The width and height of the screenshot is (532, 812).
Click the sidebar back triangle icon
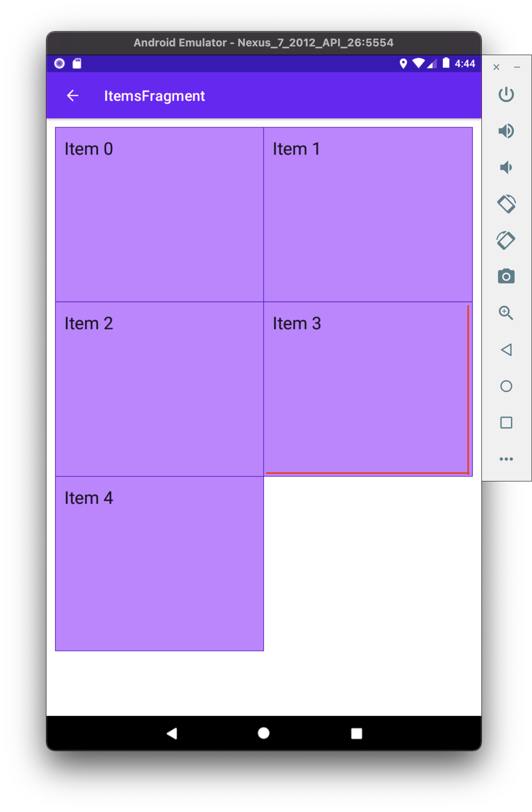[x=506, y=350]
